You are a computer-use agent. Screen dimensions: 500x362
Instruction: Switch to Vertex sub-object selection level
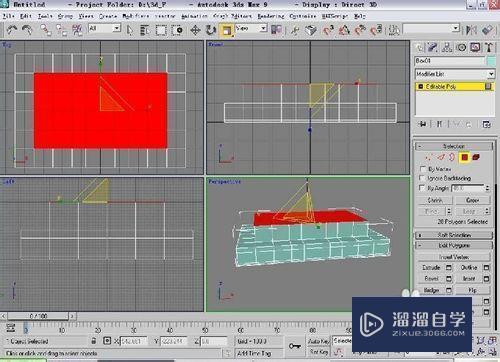tap(429, 157)
